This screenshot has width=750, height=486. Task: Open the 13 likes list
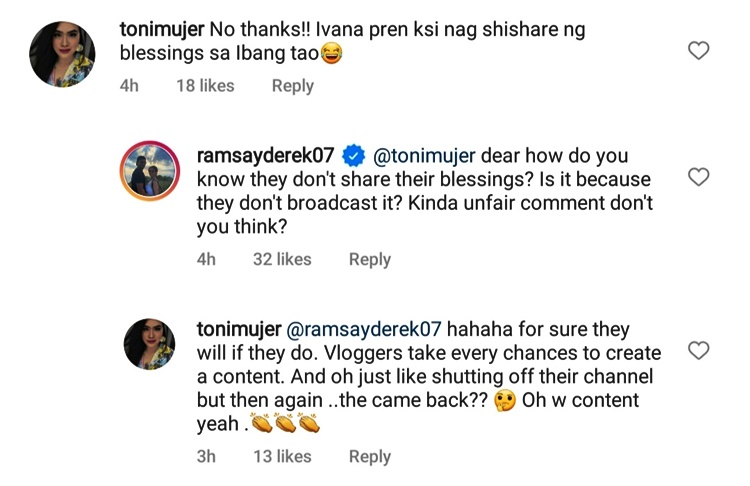[x=281, y=456]
